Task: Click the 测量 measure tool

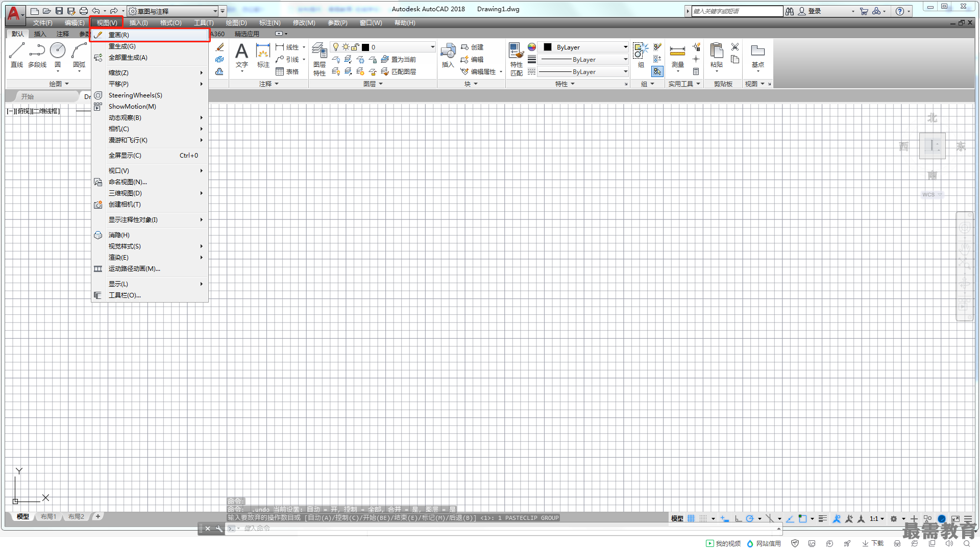Action: pyautogui.click(x=677, y=55)
